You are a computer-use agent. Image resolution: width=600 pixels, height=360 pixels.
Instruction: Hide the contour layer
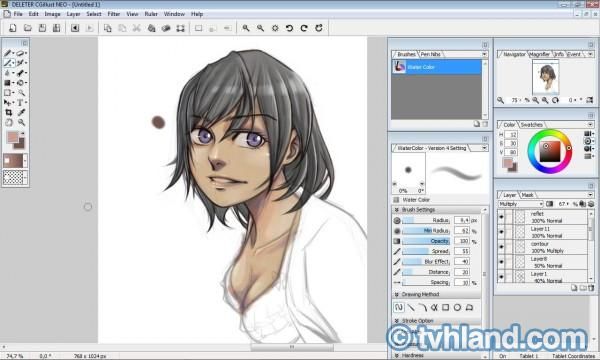pyautogui.click(x=501, y=247)
